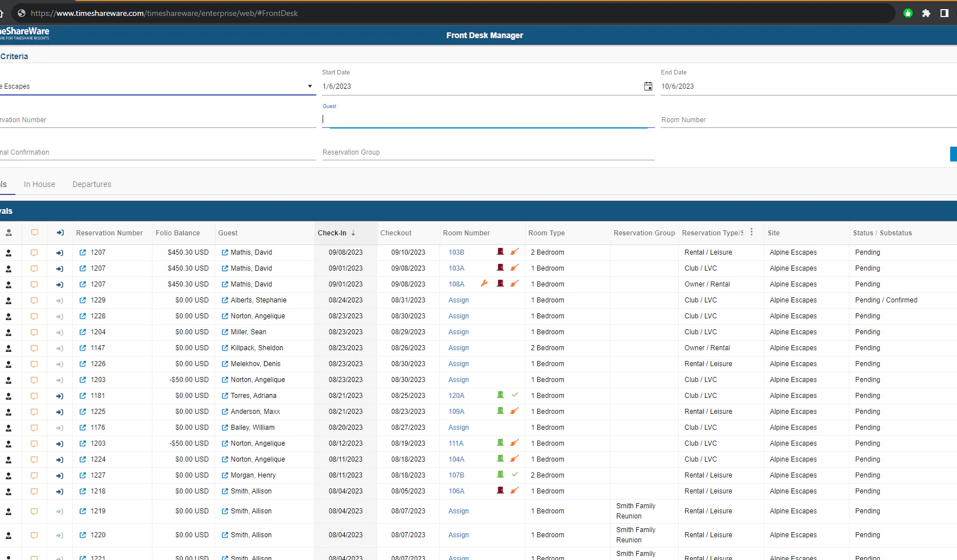
Task: Select guest name Morgan, Henry
Action: 253,475
